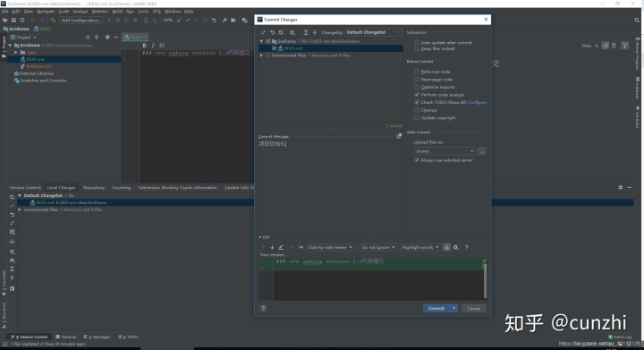Click the SVN Revert arrow in main toolbar
Viewport: 644px width, 350px height.
click(x=214, y=20)
